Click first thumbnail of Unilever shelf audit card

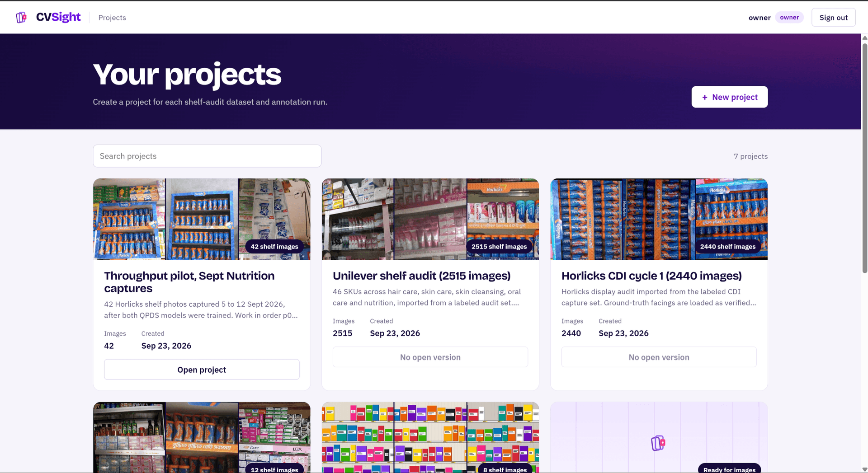(358, 219)
